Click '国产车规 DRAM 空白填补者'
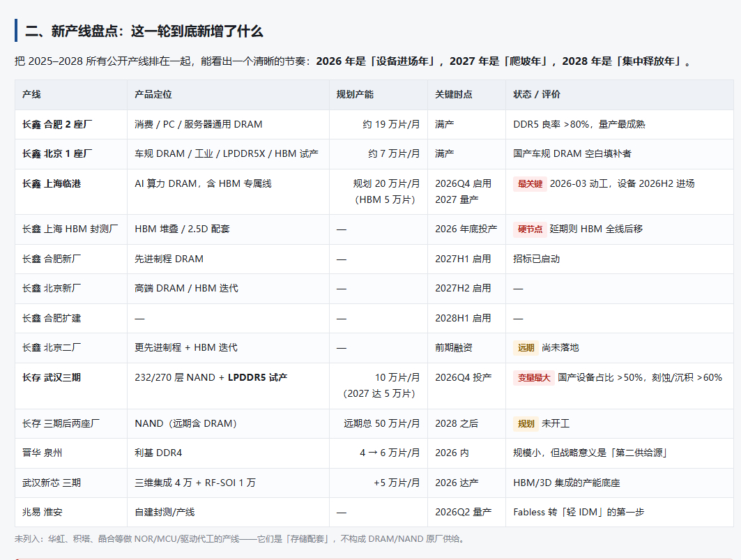Image resolution: width=741 pixels, height=560 pixels. pyautogui.click(x=572, y=153)
